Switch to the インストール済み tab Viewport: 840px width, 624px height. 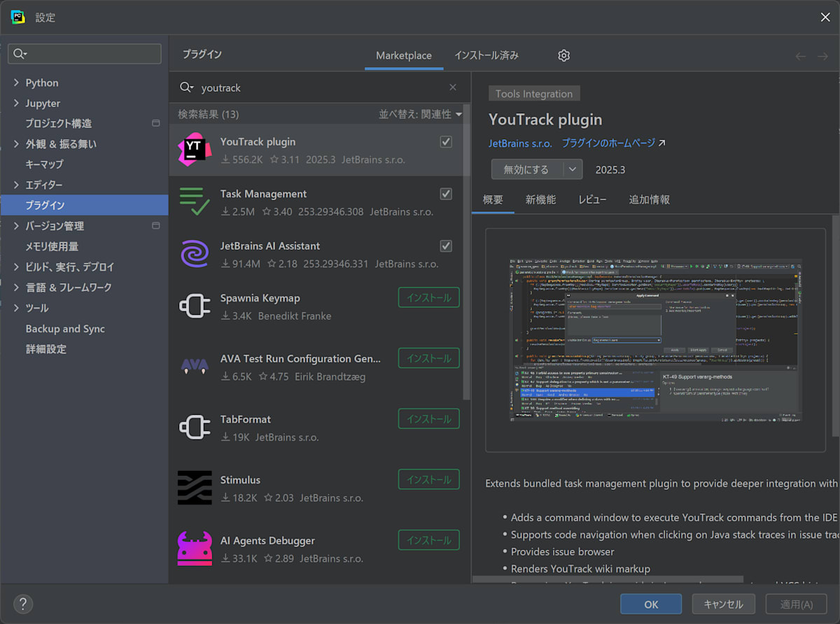tap(486, 55)
